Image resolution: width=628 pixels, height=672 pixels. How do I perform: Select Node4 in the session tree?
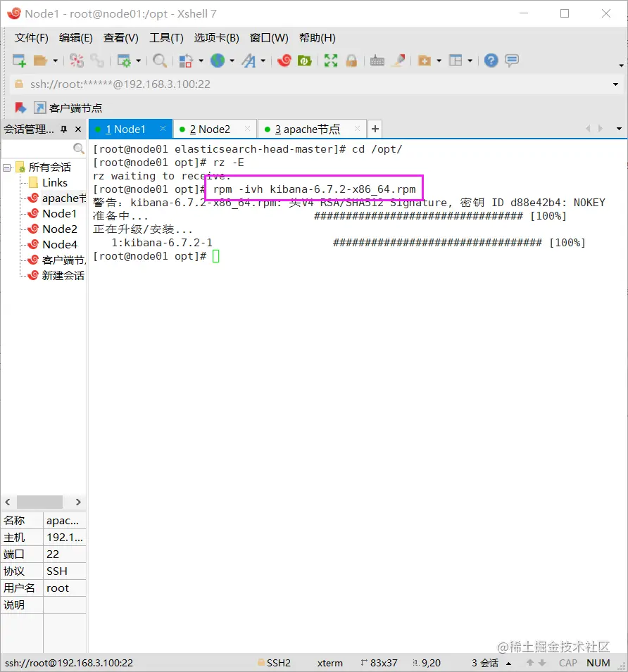click(x=60, y=244)
